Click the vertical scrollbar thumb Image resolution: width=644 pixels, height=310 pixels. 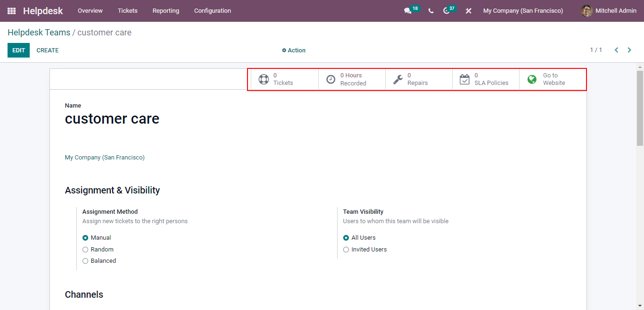(640, 108)
